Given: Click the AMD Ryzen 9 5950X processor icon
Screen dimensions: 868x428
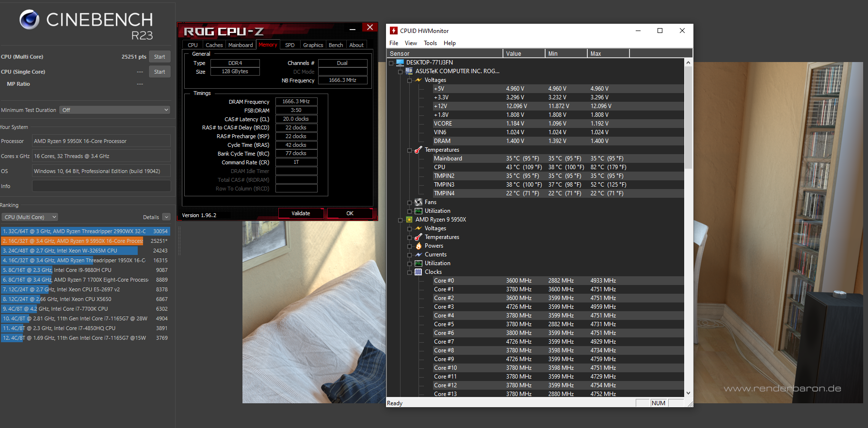Looking at the screenshot, I should [x=409, y=220].
